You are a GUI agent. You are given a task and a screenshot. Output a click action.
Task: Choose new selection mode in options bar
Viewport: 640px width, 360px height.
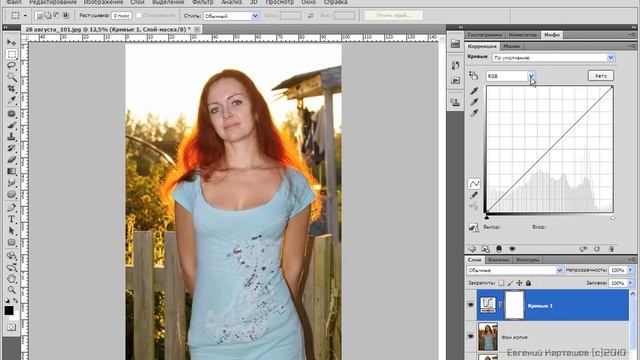point(39,16)
